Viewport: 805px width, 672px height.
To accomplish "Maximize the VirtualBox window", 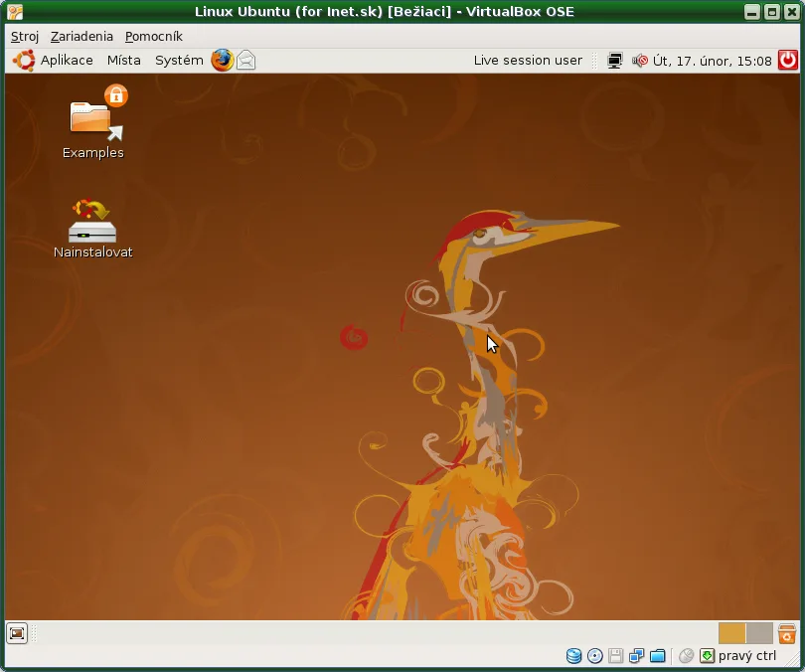I will (x=771, y=11).
